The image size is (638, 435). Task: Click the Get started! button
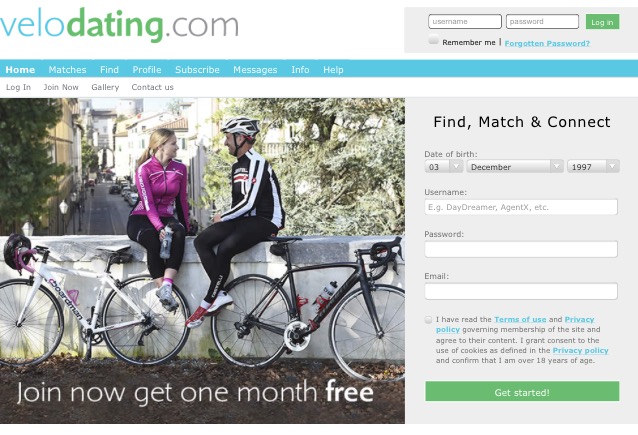point(522,391)
